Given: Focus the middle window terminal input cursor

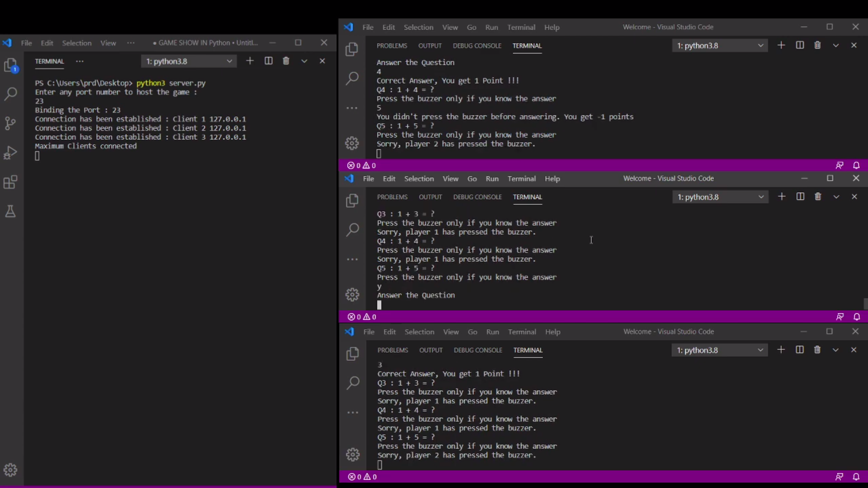Looking at the screenshot, I should click(379, 305).
